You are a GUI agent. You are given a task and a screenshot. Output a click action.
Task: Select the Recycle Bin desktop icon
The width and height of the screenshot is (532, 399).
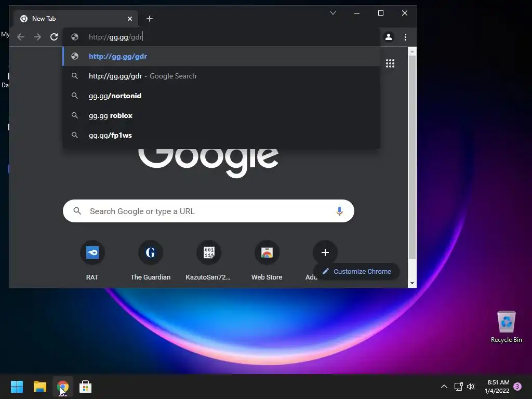click(506, 327)
